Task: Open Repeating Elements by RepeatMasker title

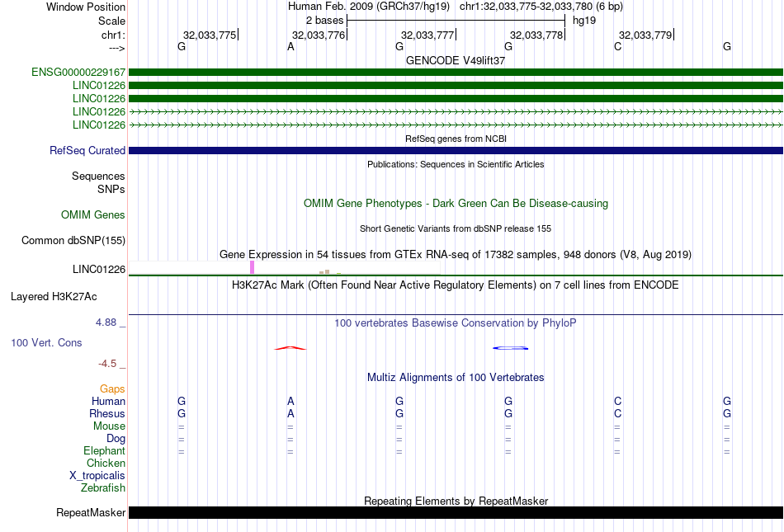Action: (x=456, y=501)
